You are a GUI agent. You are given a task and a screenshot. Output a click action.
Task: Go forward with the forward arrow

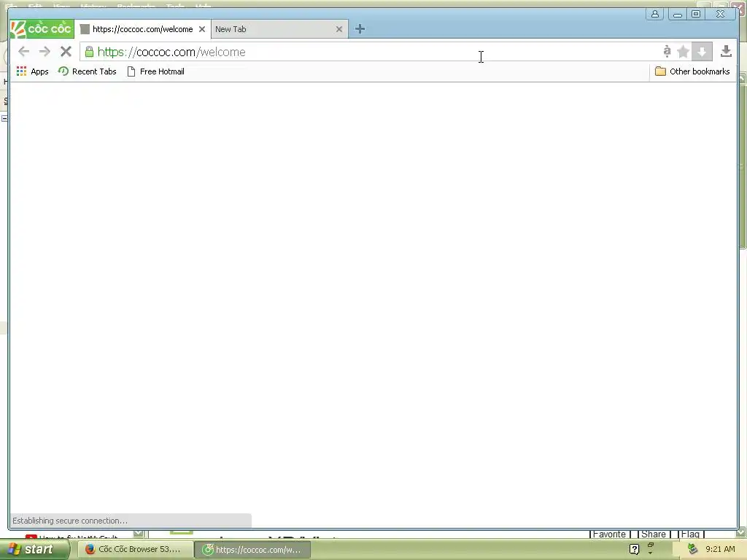(x=44, y=52)
